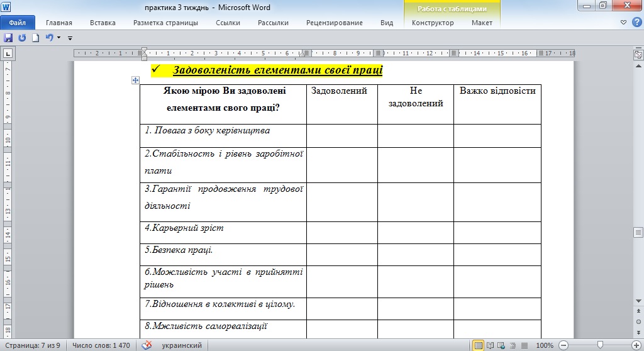Click the Repeat action icon
Image resolution: width=644 pixels, height=351 pixels.
pyautogui.click(x=22, y=38)
